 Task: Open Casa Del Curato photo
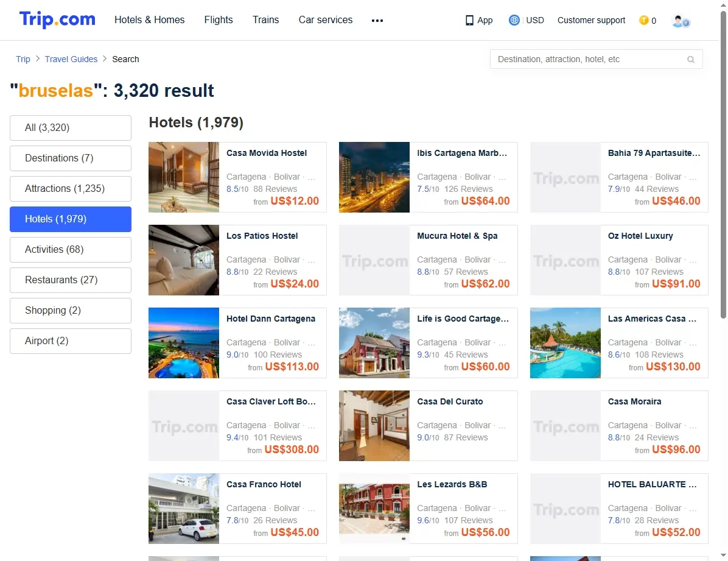coord(374,426)
